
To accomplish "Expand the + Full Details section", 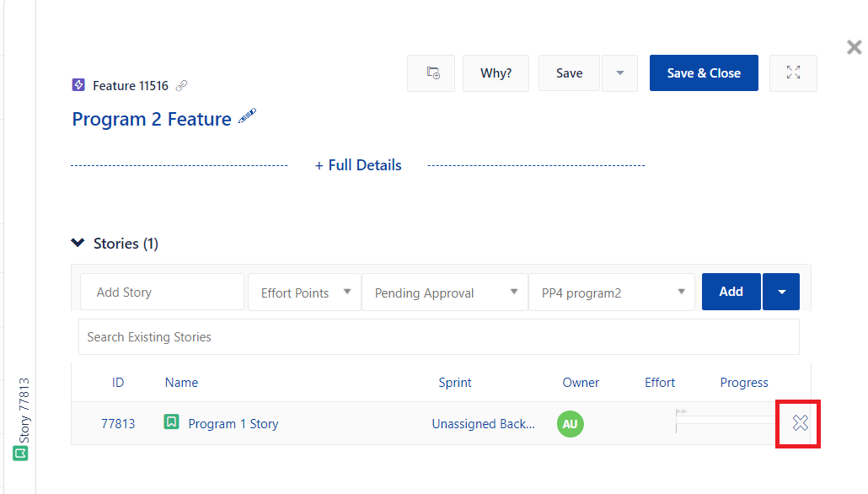I will pyautogui.click(x=358, y=165).
